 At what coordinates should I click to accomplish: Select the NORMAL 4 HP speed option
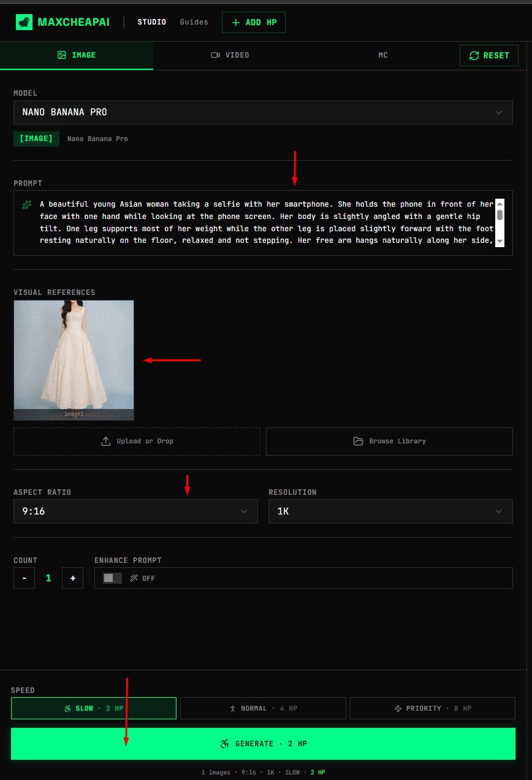click(263, 708)
